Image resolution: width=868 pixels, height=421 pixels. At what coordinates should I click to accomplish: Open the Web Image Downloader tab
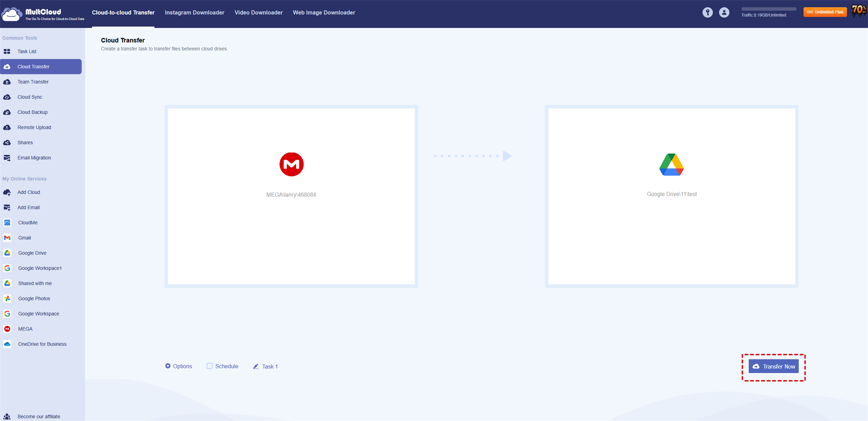[324, 13]
